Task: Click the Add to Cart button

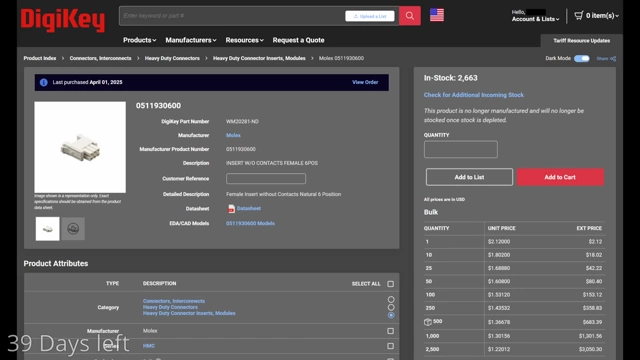Action: click(560, 177)
